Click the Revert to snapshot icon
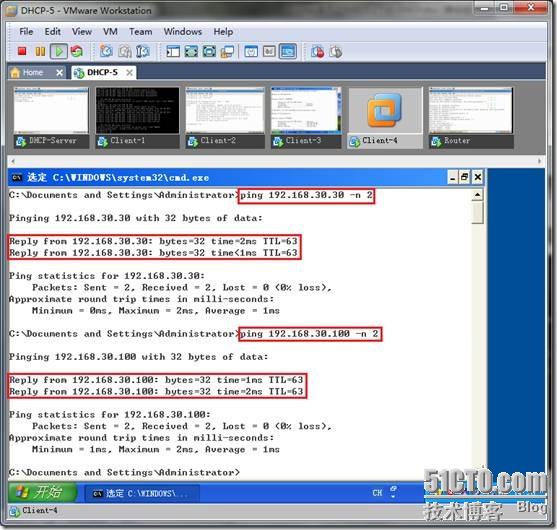The height and width of the screenshot is (530, 557). coord(124,52)
